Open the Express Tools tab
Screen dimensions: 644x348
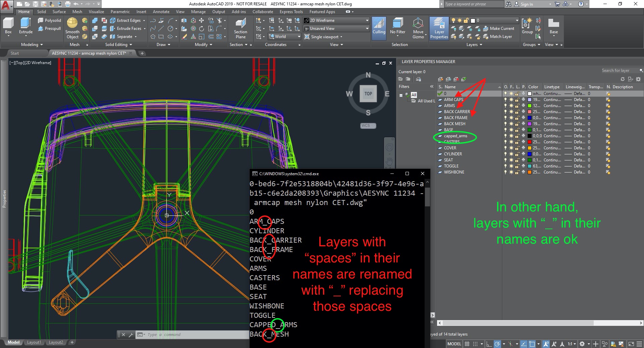coord(291,12)
